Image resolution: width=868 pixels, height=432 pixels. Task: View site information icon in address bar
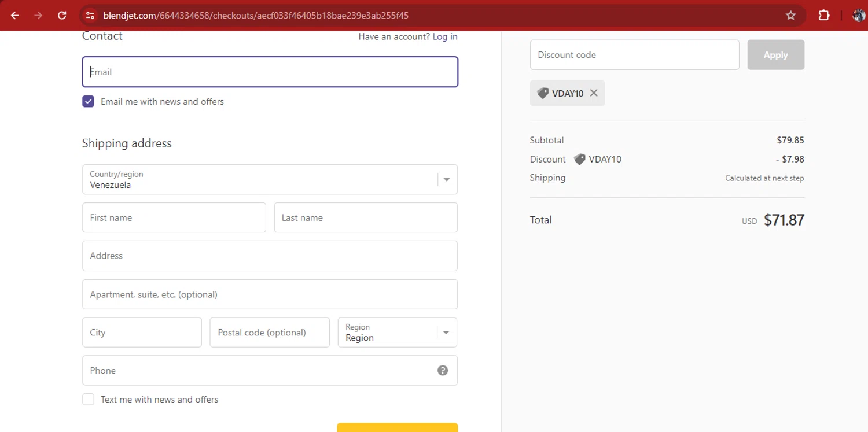[90, 16]
